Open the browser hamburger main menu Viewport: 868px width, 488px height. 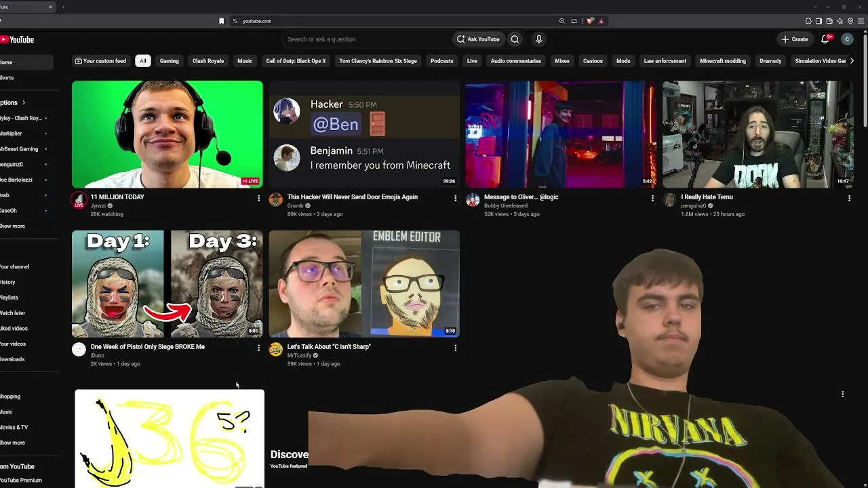coord(861,21)
